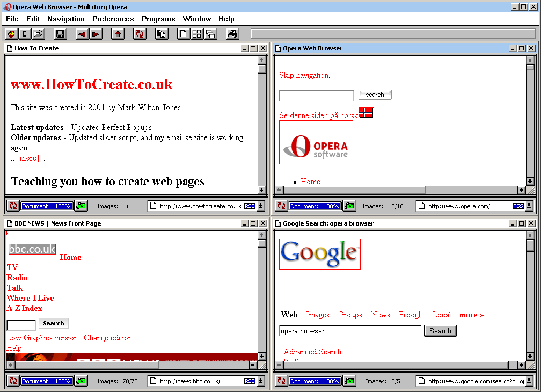Viewport: 541px width, 392px height.
Task: Go forward using the right arrow button
Action: 96,34
